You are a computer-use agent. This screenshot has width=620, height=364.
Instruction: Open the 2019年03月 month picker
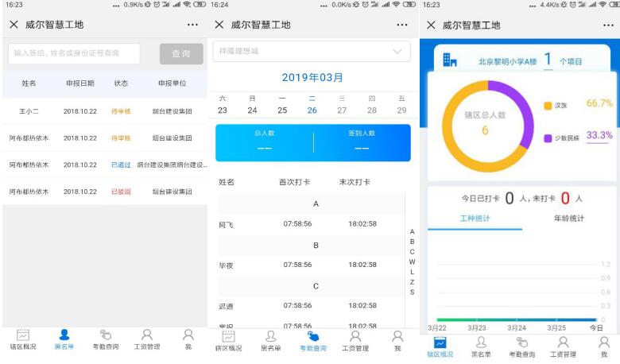312,77
